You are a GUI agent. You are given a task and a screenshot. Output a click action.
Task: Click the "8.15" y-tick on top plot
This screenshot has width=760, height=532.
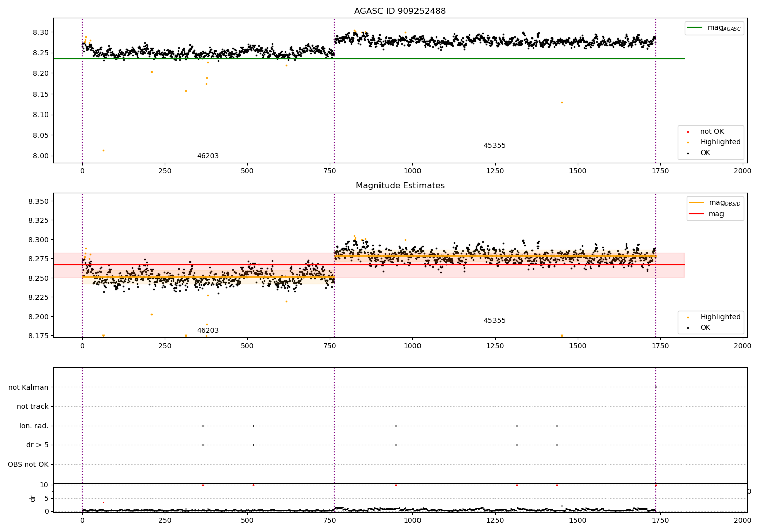pos(41,94)
